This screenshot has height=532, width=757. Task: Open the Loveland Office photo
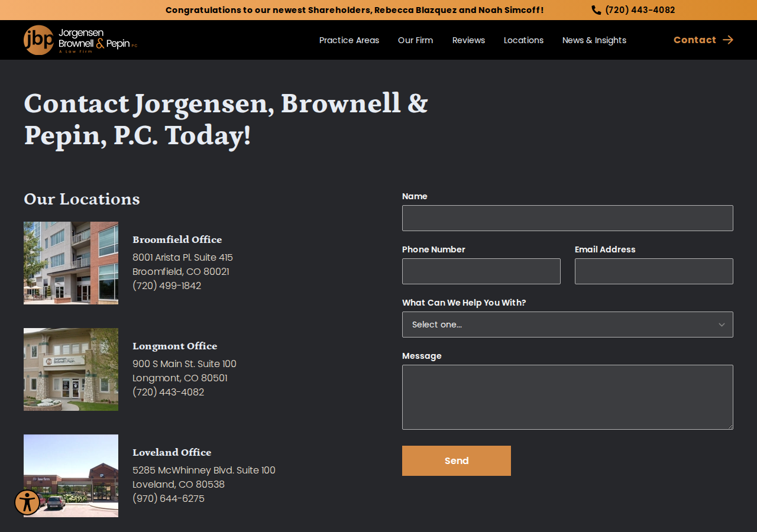pos(71,476)
